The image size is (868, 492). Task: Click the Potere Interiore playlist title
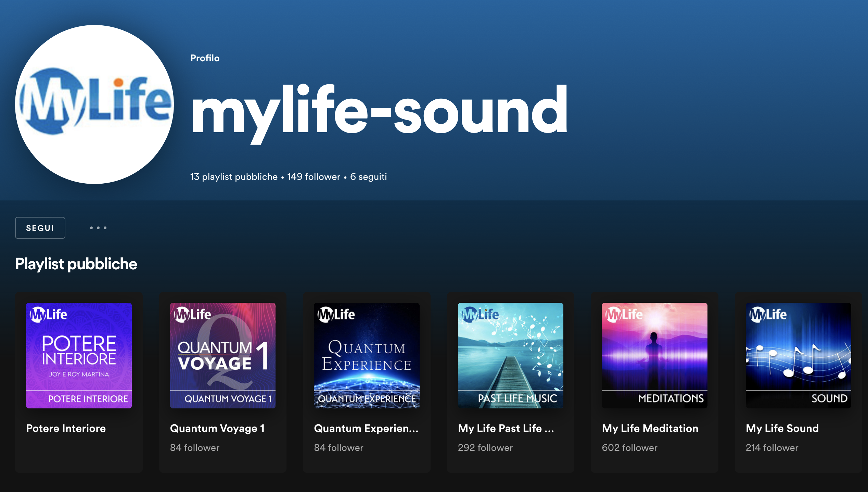pos(66,428)
